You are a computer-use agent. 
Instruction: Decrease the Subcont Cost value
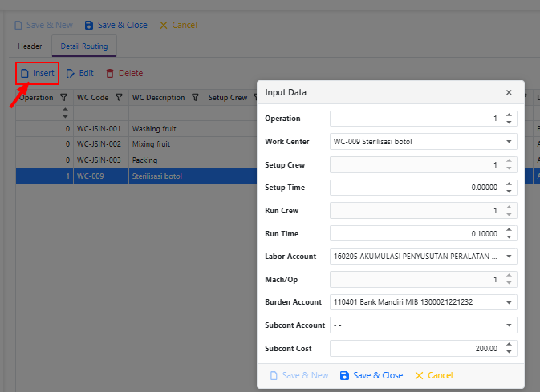tap(509, 352)
